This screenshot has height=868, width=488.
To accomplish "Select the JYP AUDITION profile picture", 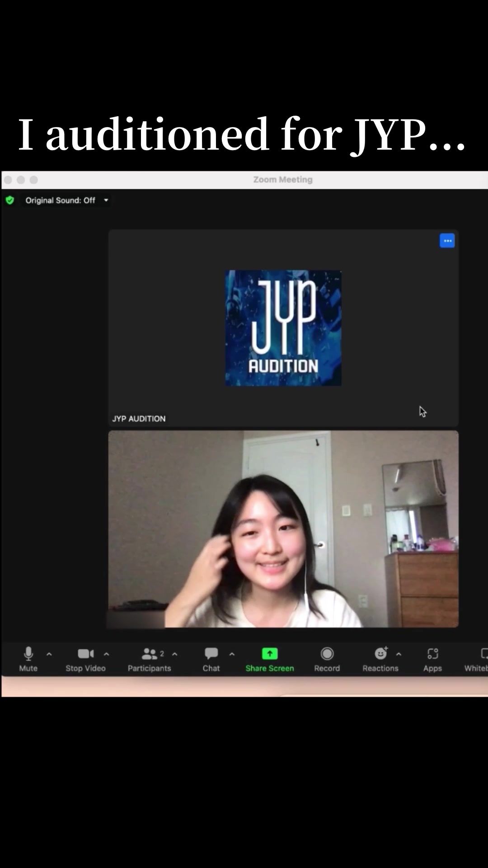I will point(283,328).
